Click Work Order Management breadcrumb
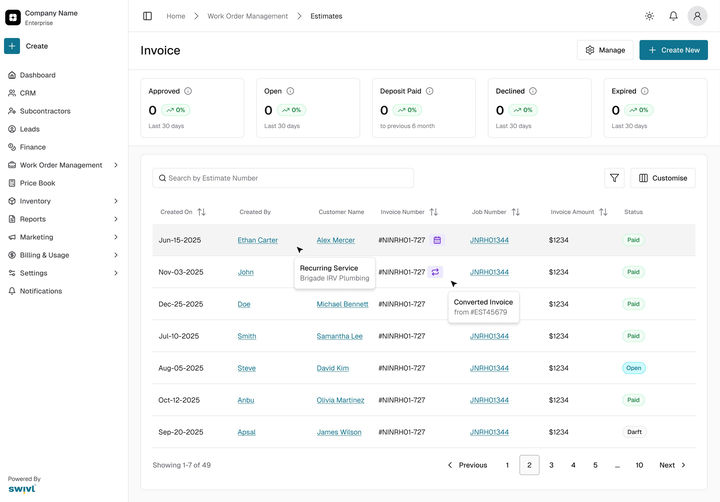Screen dimensions: 720x502 pyautogui.click(x=248, y=16)
